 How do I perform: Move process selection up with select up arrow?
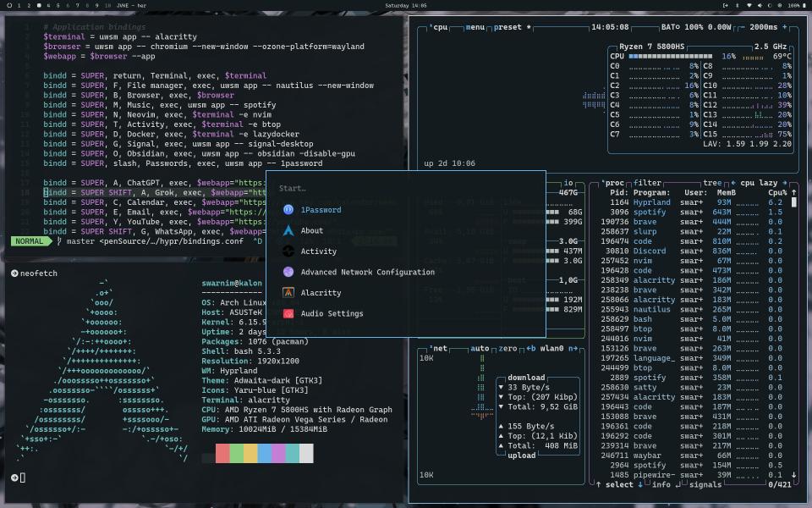599,484
